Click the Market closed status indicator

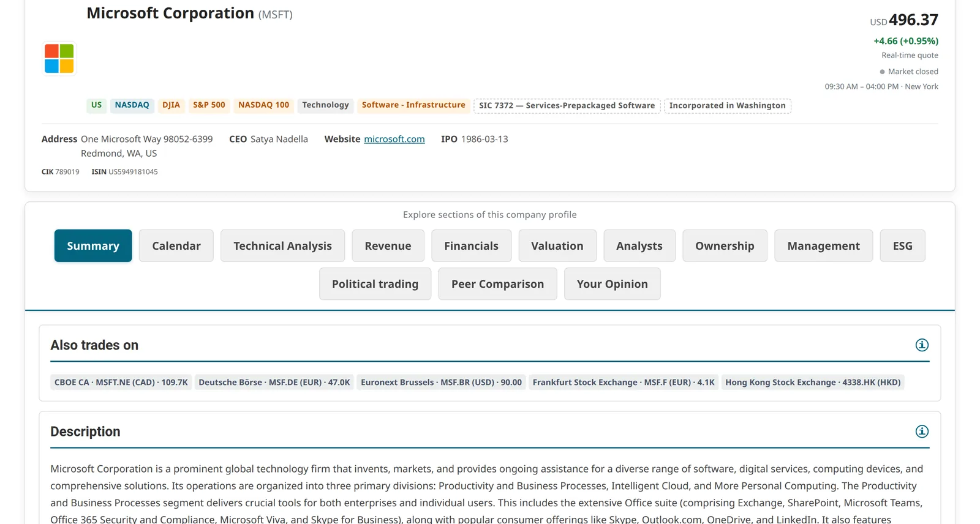[x=909, y=72]
